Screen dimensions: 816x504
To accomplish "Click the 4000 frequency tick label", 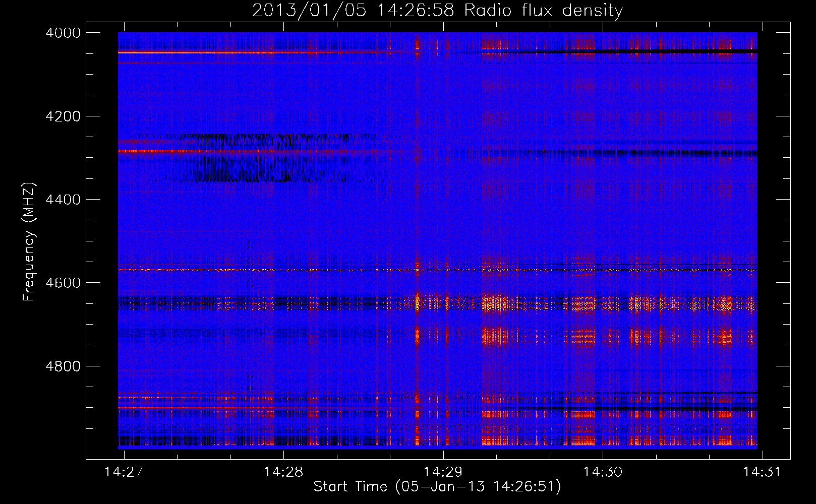I will [x=63, y=33].
